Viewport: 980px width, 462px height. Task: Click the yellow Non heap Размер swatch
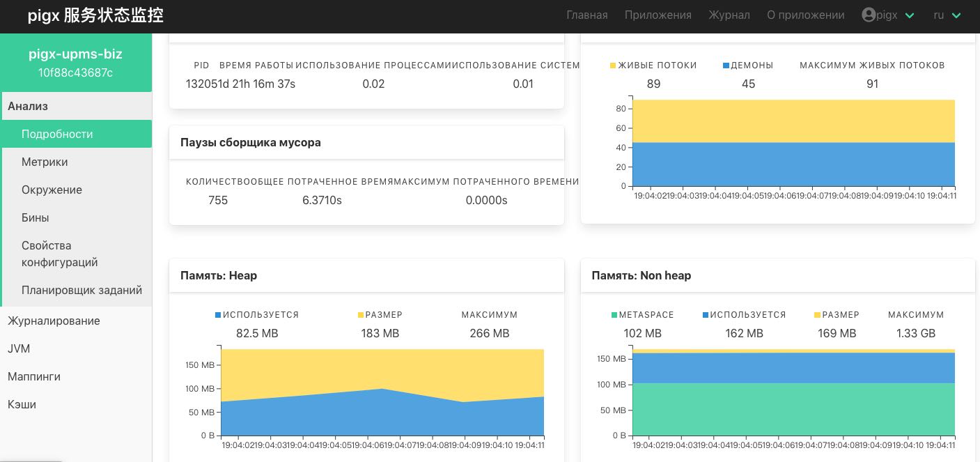click(x=817, y=315)
